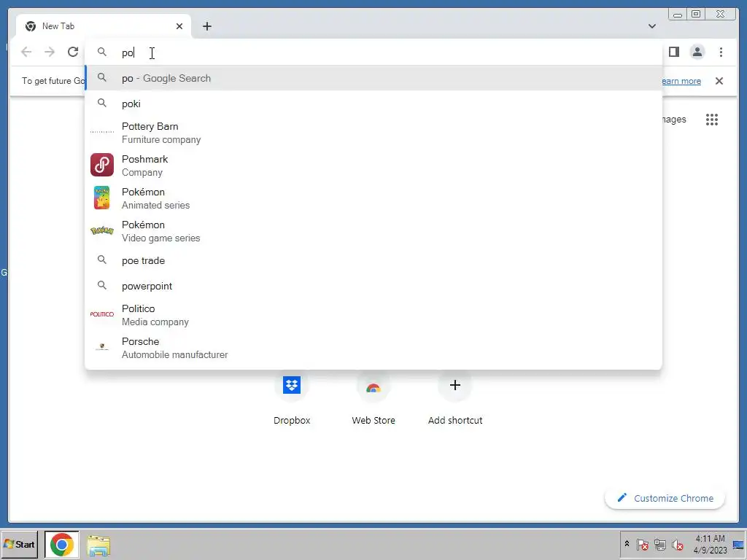Click the browser Back arrow
This screenshot has width=747, height=560.
pos(26,52)
